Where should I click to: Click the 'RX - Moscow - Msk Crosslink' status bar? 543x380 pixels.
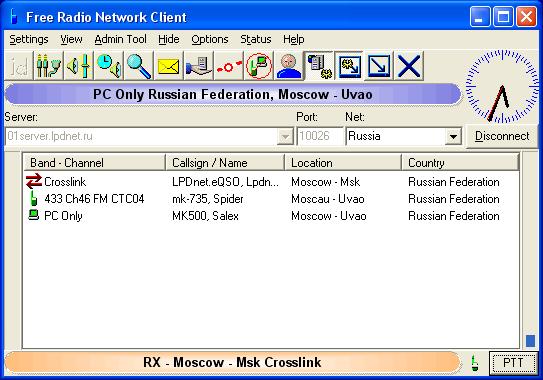[x=232, y=363]
